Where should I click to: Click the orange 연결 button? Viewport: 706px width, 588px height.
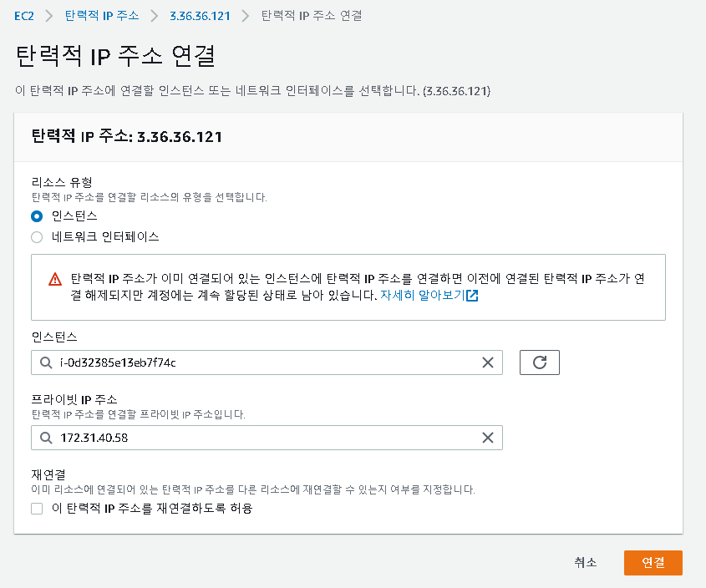[653, 562]
